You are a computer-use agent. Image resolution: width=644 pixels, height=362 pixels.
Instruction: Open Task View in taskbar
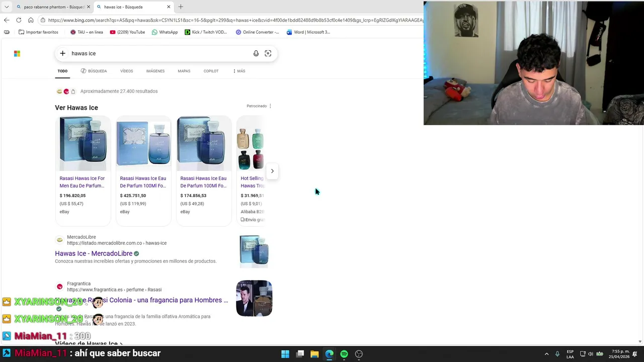coord(300,354)
